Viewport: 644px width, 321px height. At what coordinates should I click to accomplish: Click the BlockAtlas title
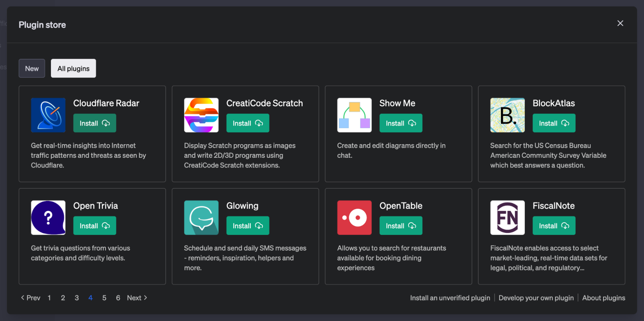coord(553,103)
